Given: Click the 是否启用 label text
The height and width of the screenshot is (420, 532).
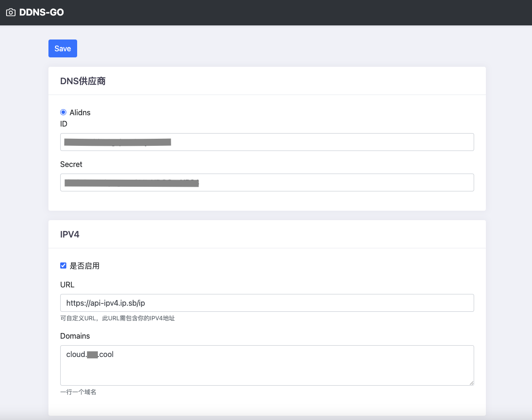Looking at the screenshot, I should (85, 266).
